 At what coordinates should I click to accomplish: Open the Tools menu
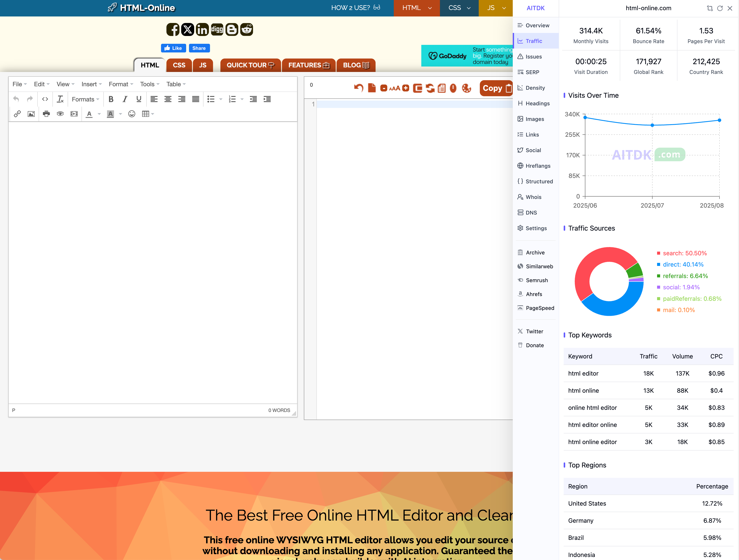(x=150, y=84)
